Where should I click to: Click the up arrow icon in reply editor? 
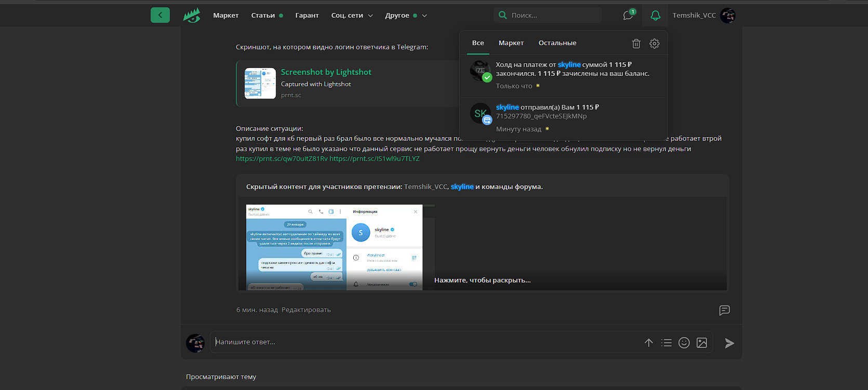coord(649,343)
